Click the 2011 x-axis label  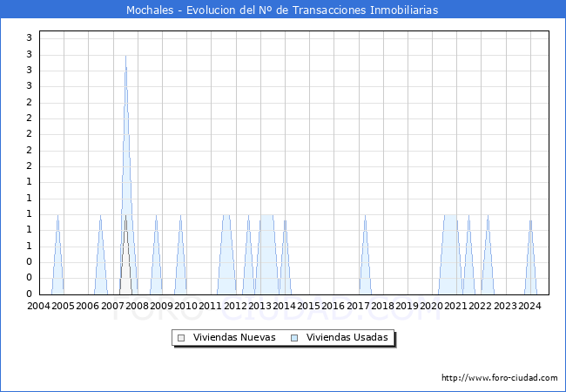(210, 306)
